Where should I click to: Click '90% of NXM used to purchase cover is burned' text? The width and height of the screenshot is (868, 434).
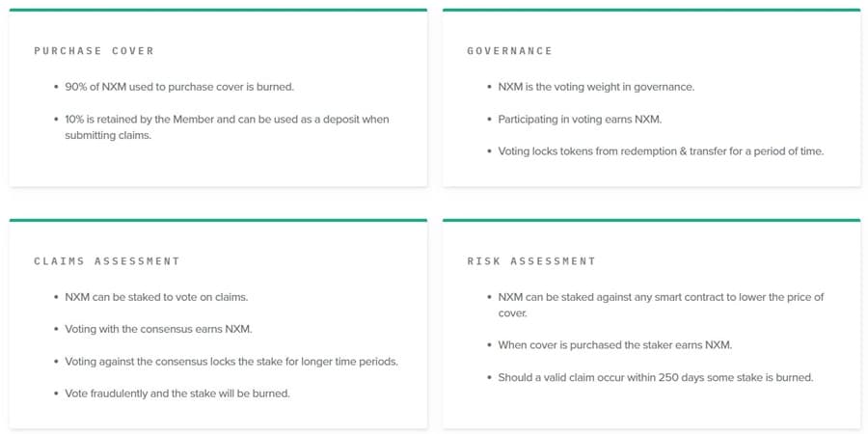[179, 87]
